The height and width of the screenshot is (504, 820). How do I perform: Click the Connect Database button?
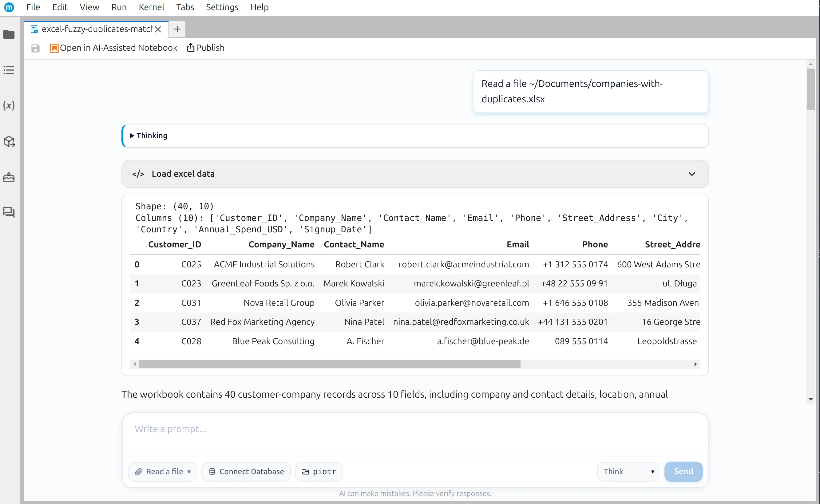tap(246, 471)
